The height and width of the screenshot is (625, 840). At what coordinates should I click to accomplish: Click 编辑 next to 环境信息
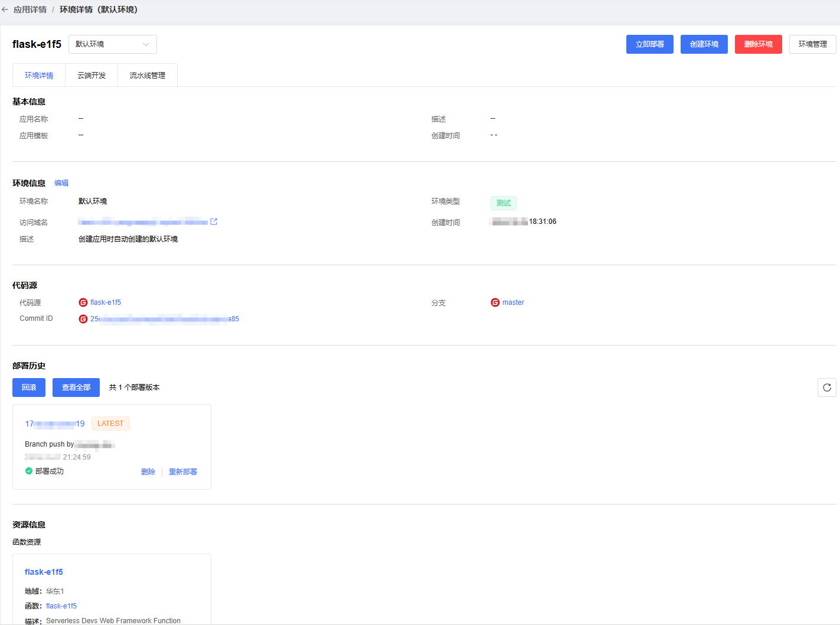(61, 183)
